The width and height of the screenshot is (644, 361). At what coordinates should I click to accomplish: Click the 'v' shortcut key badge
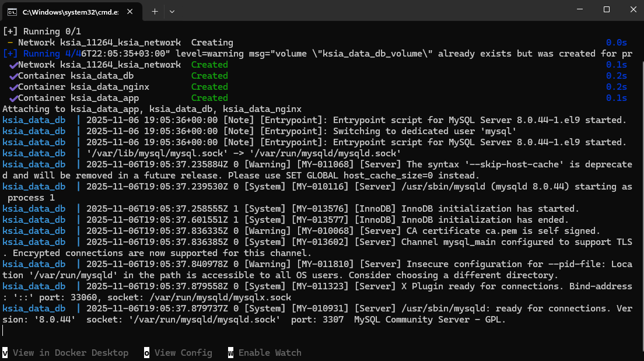click(x=5, y=352)
